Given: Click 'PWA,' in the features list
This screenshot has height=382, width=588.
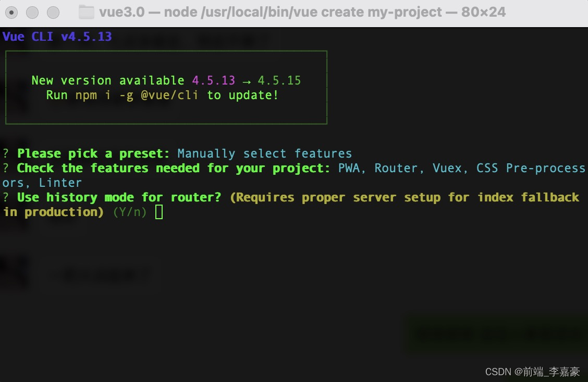Looking at the screenshot, I should pos(352,168).
